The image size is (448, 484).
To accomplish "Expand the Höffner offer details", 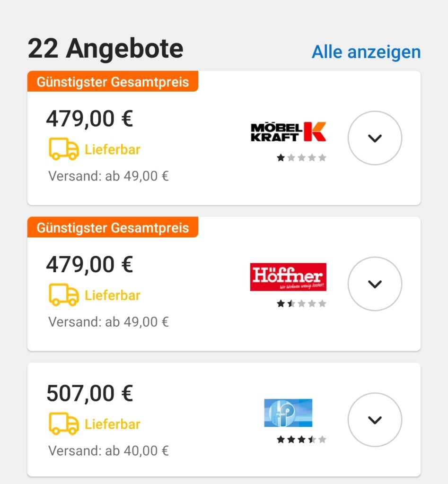I will (x=375, y=284).
